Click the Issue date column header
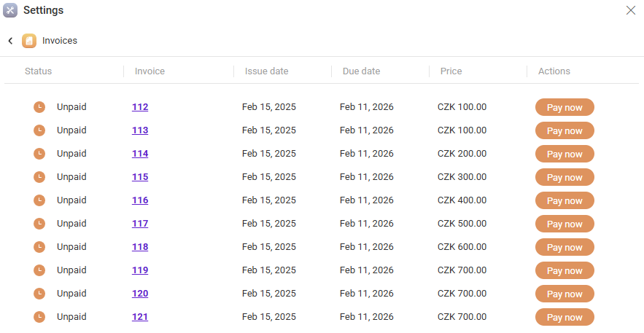The image size is (644, 333). click(x=266, y=71)
